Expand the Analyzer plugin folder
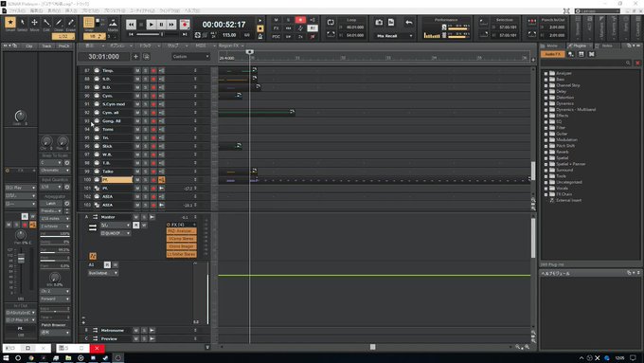The image size is (644, 363). click(546, 73)
